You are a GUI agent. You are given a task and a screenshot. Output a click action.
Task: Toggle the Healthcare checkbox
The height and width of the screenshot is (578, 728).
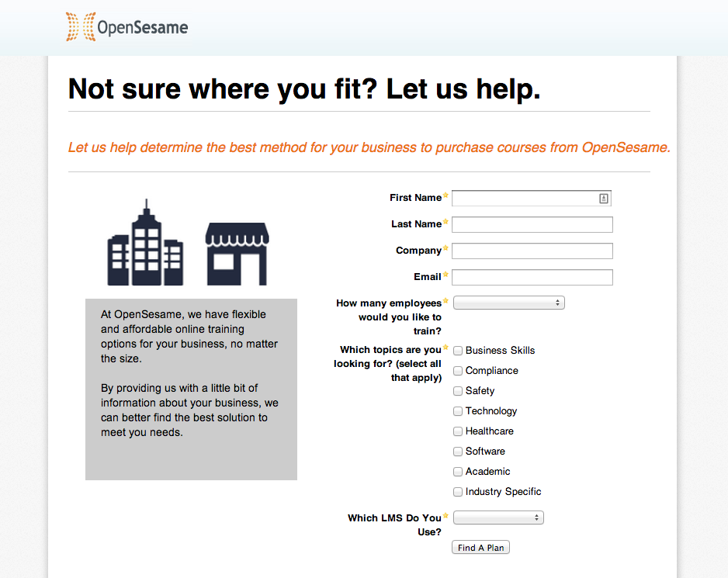pos(458,431)
